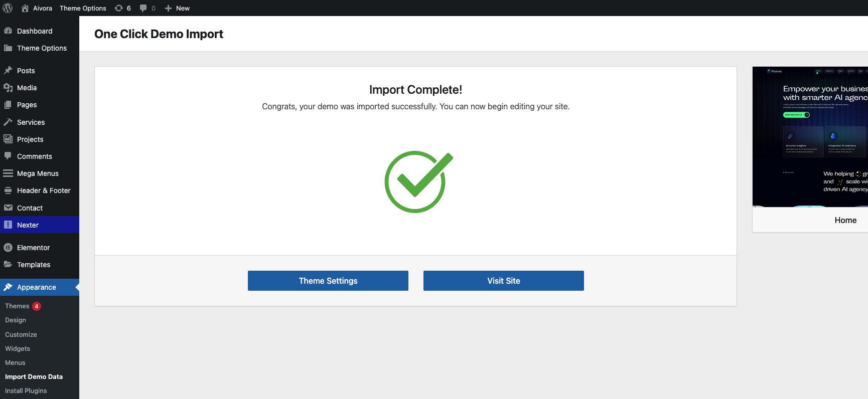868x399 pixels.
Task: Click the Aivora home icon
Action: tap(25, 8)
